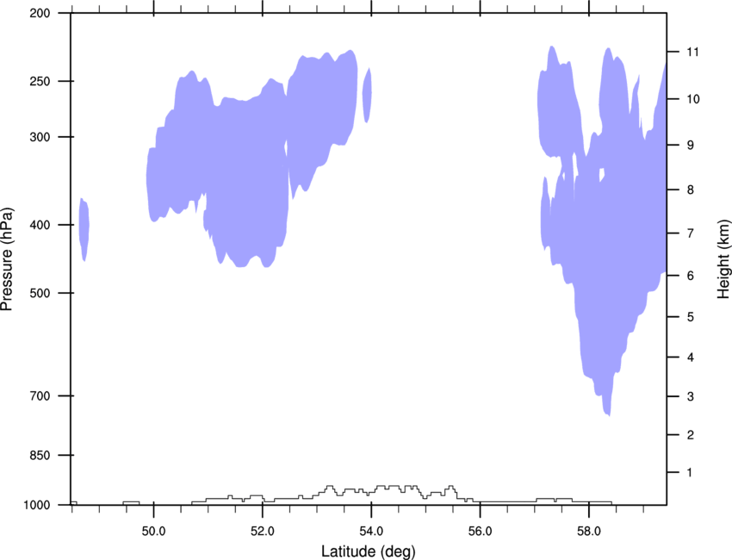Select the 700 pressure tick label
The image size is (732, 560).
[40, 395]
